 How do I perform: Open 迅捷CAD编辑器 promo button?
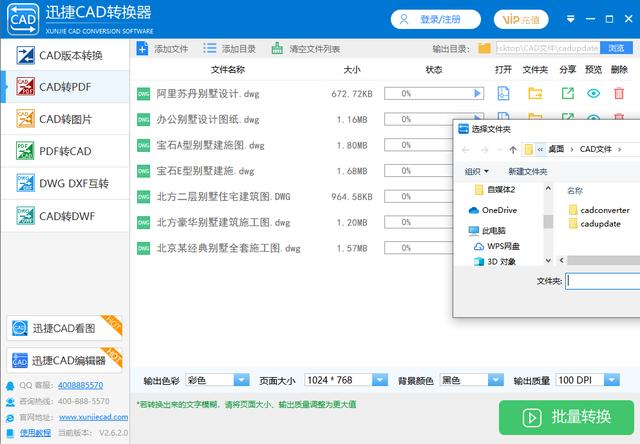coord(64,360)
